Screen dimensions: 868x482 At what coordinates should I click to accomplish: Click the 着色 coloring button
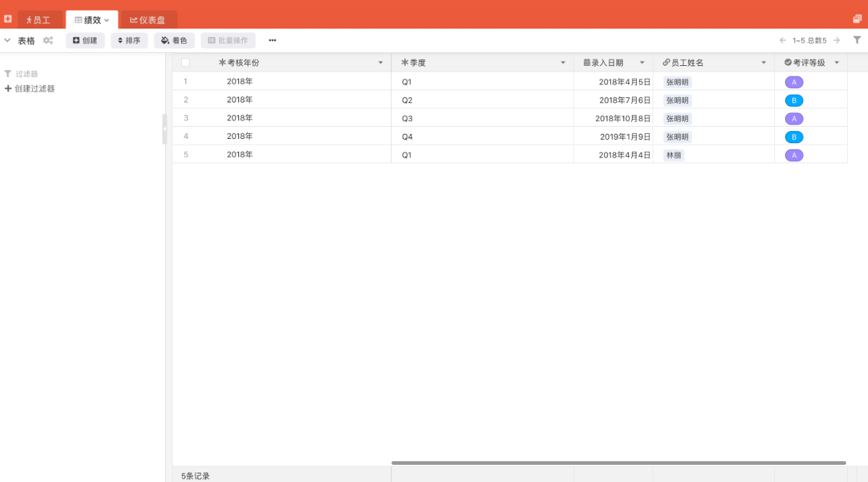click(174, 41)
